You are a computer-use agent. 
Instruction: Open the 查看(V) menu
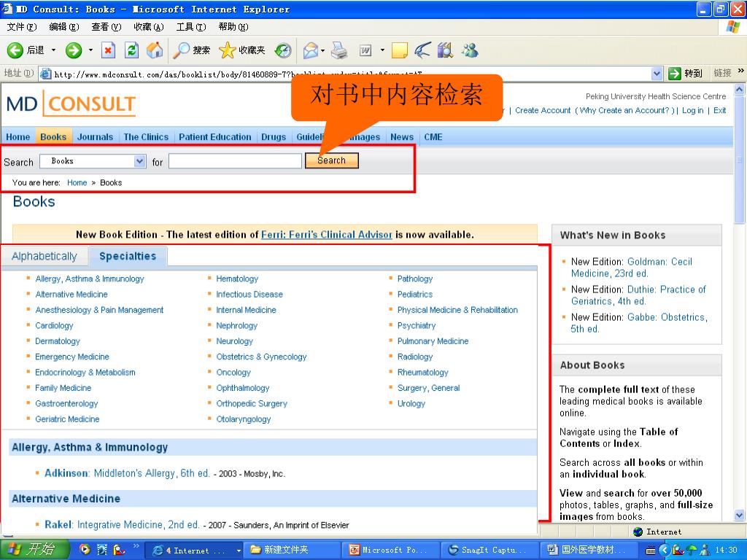click(x=107, y=27)
